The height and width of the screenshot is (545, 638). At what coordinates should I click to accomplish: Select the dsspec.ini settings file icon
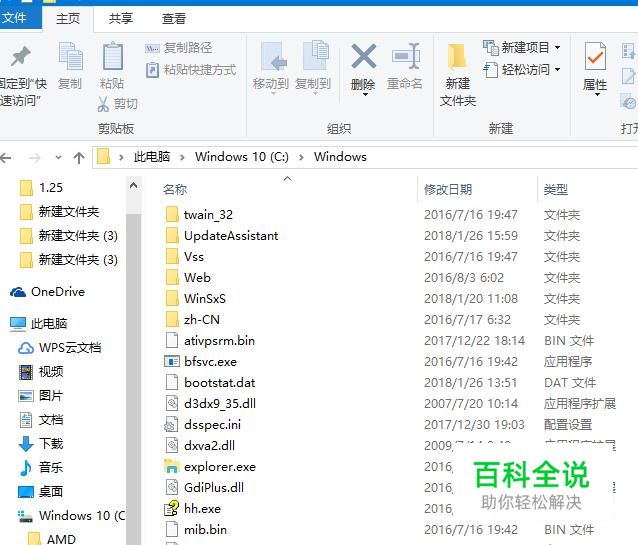pos(171,425)
